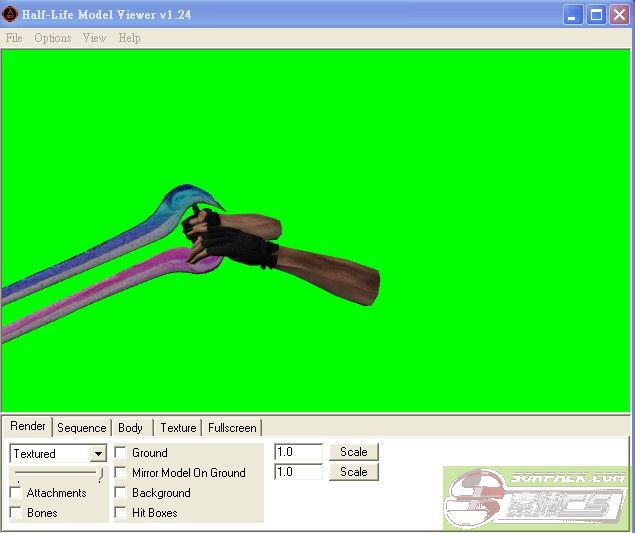Maximize the Model Viewer window

(x=596, y=15)
